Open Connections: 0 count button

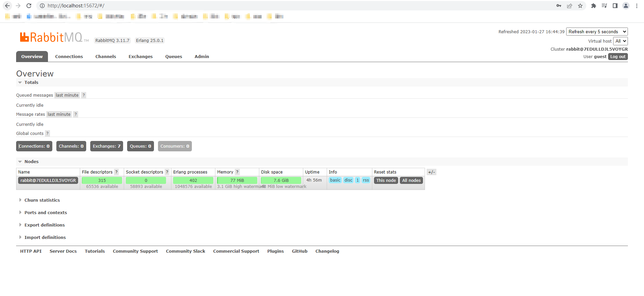pos(34,146)
